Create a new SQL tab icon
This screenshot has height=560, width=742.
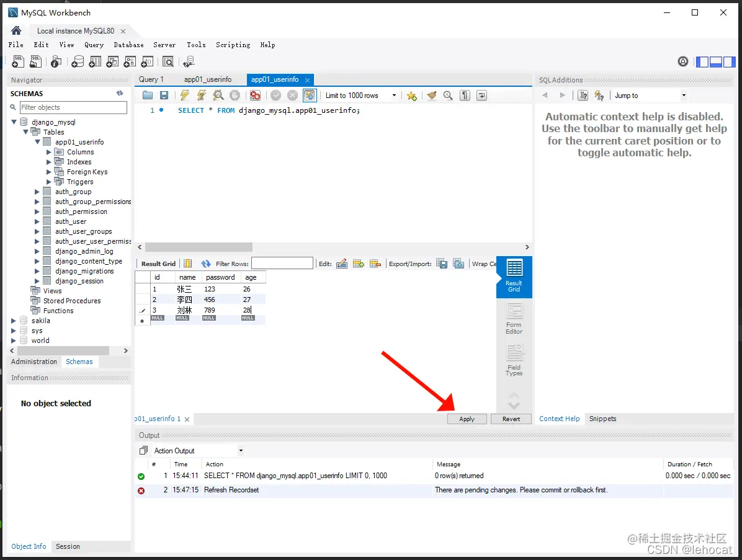point(17,61)
